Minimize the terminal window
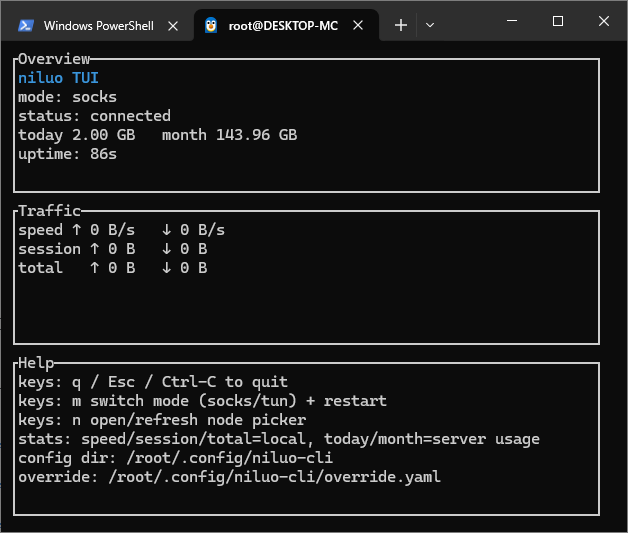The image size is (628, 533). click(512, 20)
